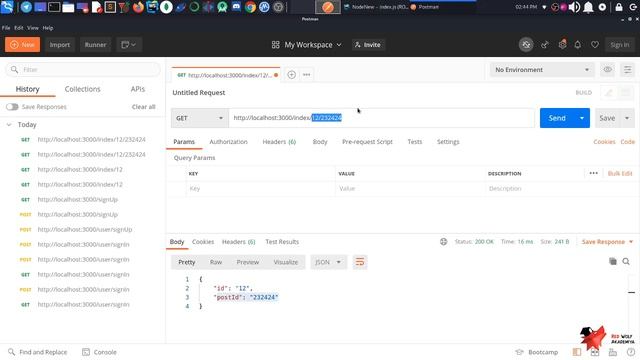Open the GET method dropdown

pyautogui.click(x=200, y=118)
